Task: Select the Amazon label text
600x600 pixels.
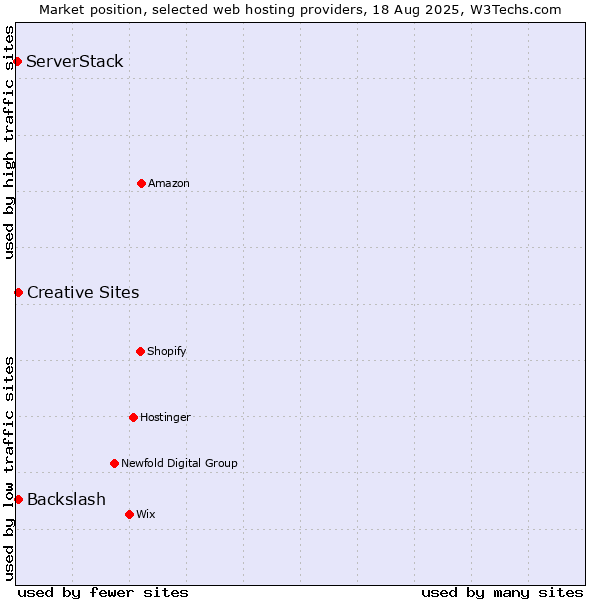Action: pos(169,183)
